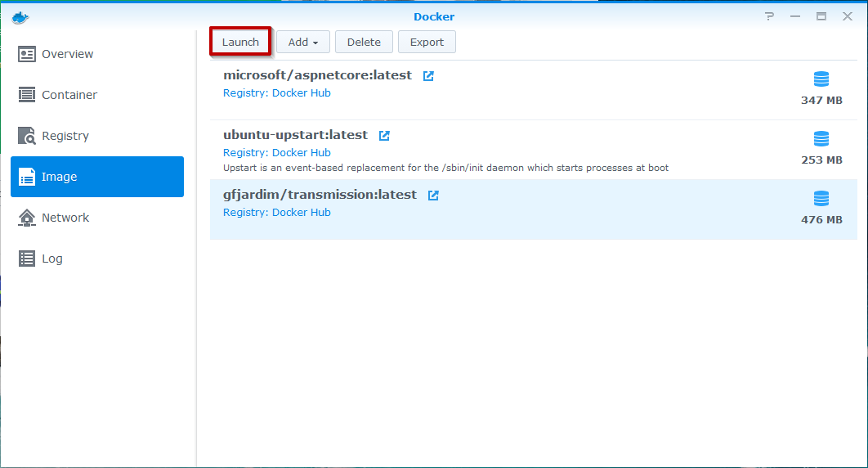Click Registry: Docker Hub under ubuntu-upstart
Viewport: 868px width, 468px height.
277,153
